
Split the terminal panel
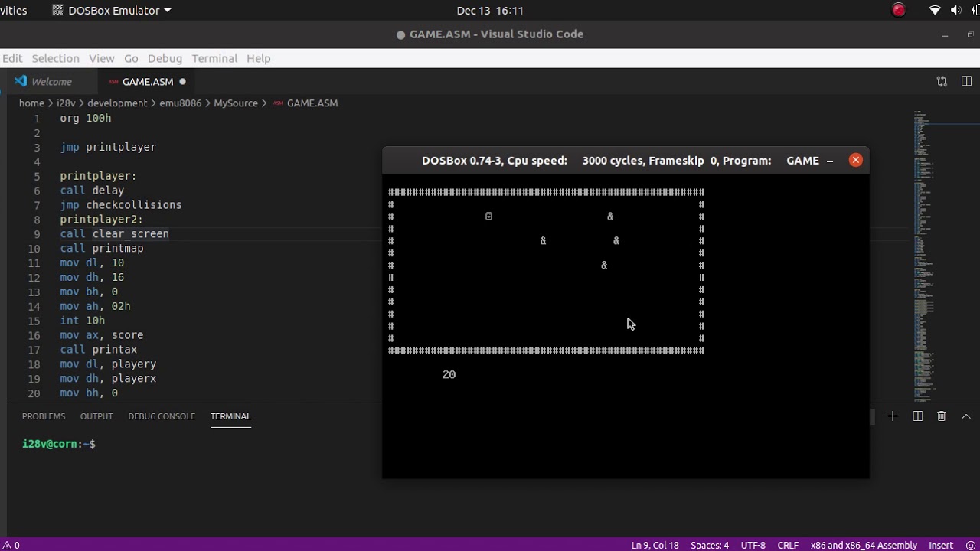click(x=917, y=416)
